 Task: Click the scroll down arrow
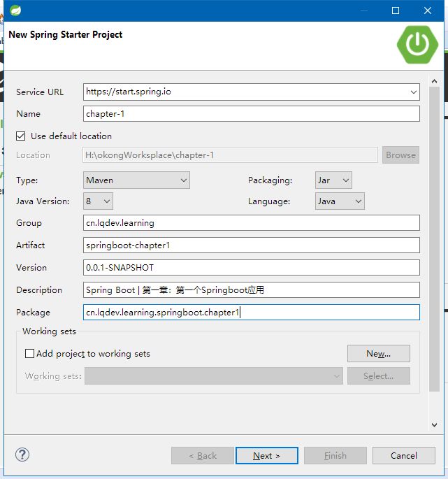pos(434,425)
